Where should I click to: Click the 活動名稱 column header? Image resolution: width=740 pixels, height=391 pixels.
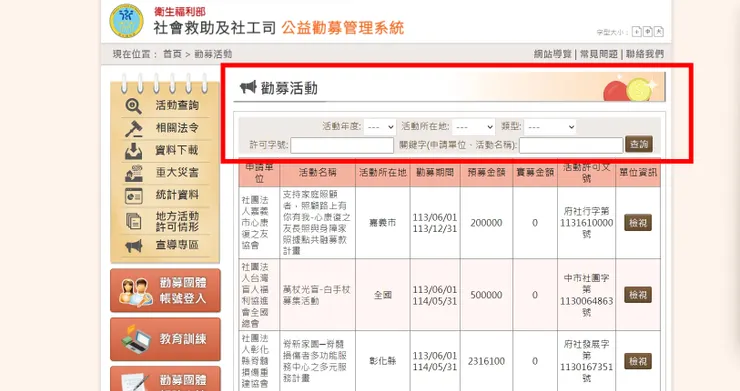pos(318,173)
